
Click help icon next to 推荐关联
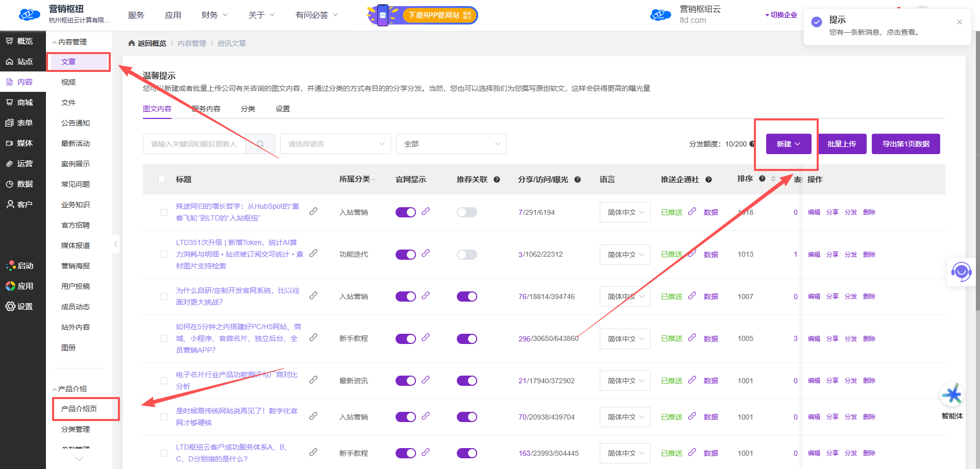[x=497, y=180]
